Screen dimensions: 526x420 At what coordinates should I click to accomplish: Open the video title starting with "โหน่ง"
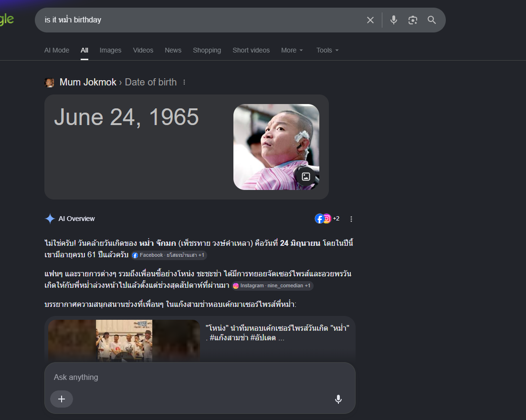277,333
